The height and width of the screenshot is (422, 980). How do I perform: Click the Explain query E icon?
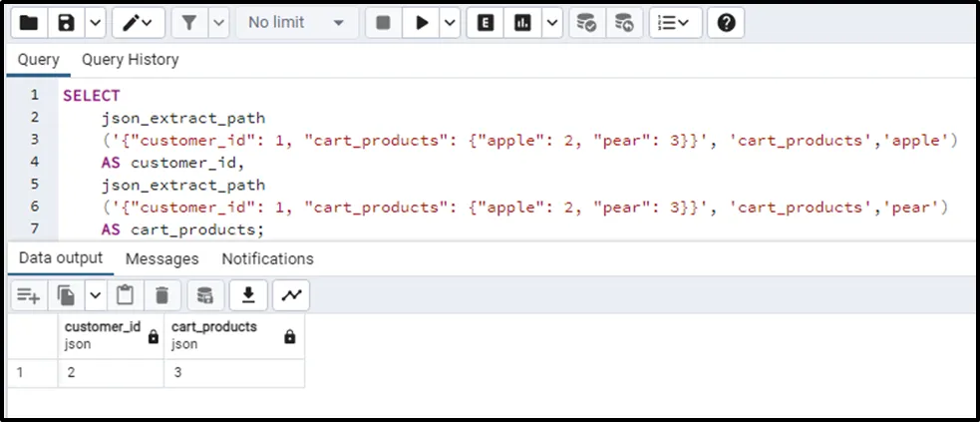point(486,22)
